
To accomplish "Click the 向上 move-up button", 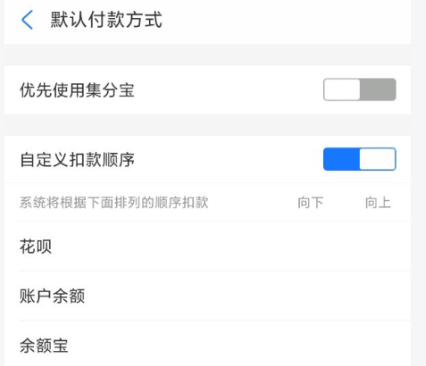I will click(378, 202).
